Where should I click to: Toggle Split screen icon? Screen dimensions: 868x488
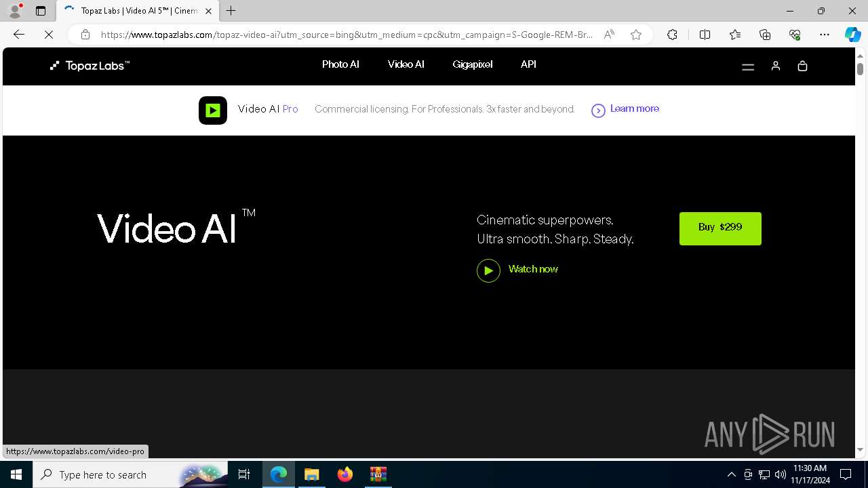pyautogui.click(x=705, y=35)
